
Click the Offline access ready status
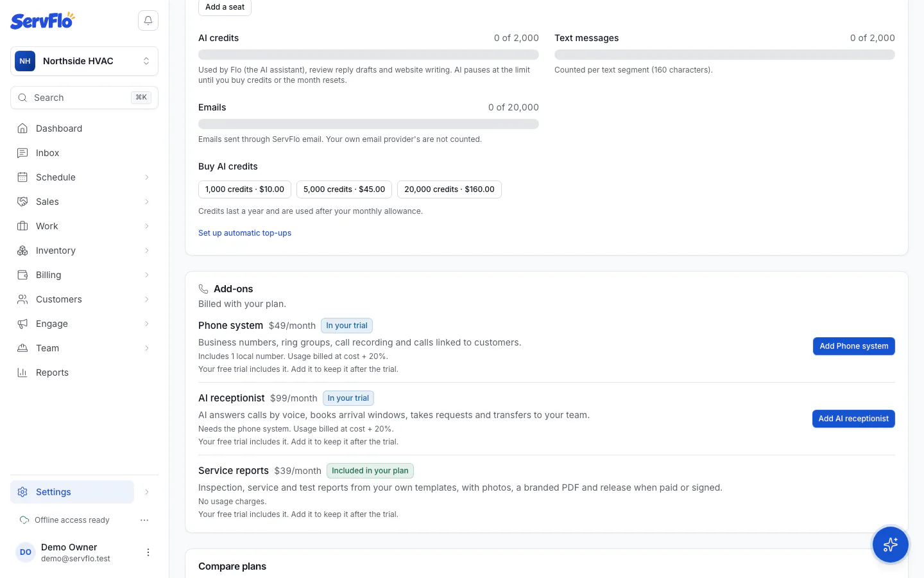[65, 520]
